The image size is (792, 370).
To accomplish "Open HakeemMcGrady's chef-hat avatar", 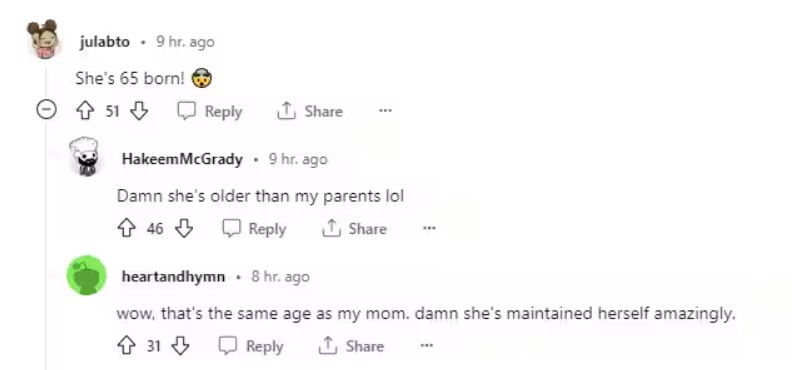I will 84,156.
